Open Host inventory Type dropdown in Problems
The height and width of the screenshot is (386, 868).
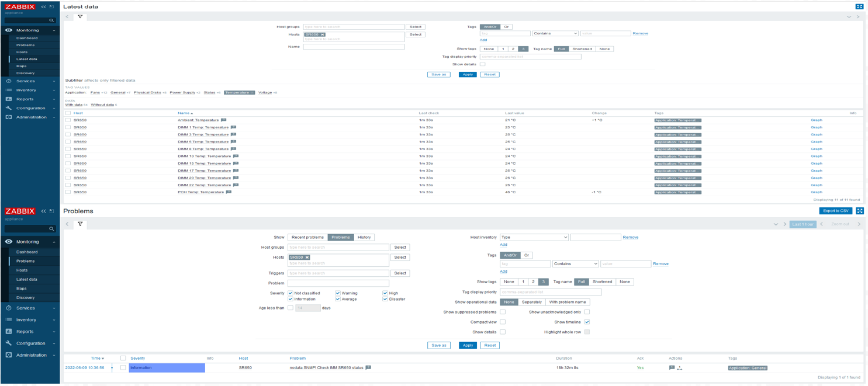(534, 237)
